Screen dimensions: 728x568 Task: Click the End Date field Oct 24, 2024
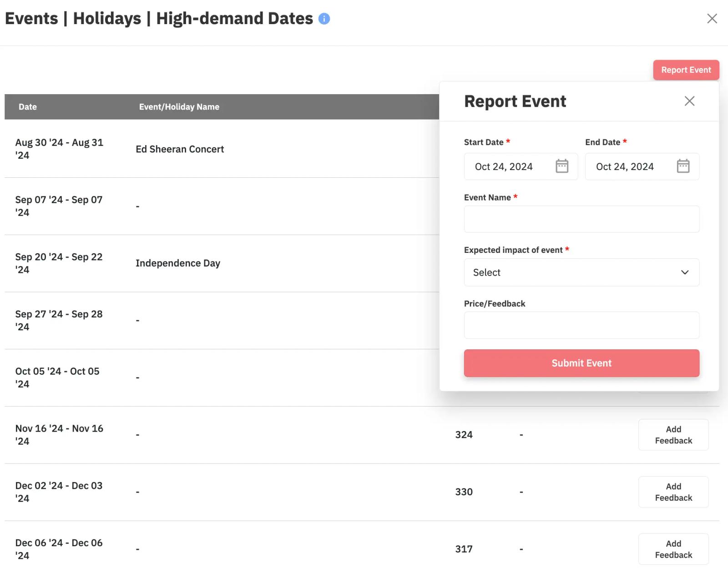click(x=642, y=166)
